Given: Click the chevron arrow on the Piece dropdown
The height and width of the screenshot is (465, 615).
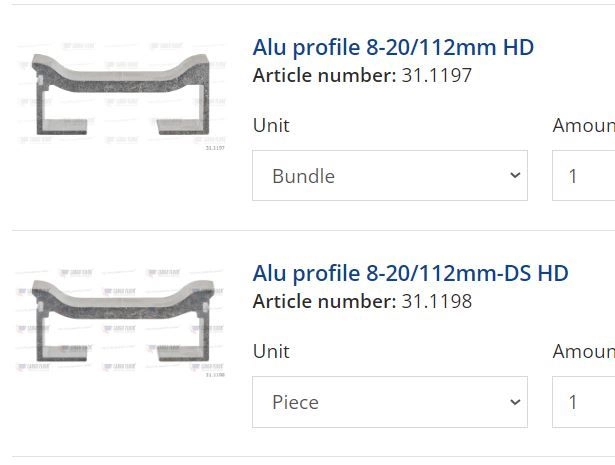Looking at the screenshot, I should [x=515, y=402].
